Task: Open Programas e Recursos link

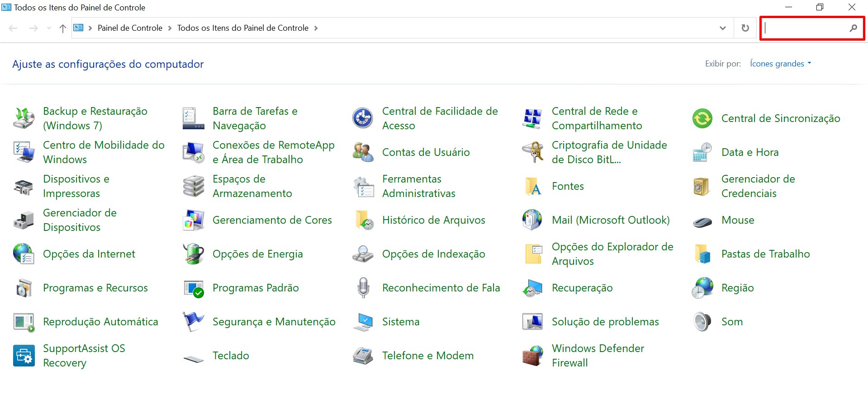Action: pos(95,288)
